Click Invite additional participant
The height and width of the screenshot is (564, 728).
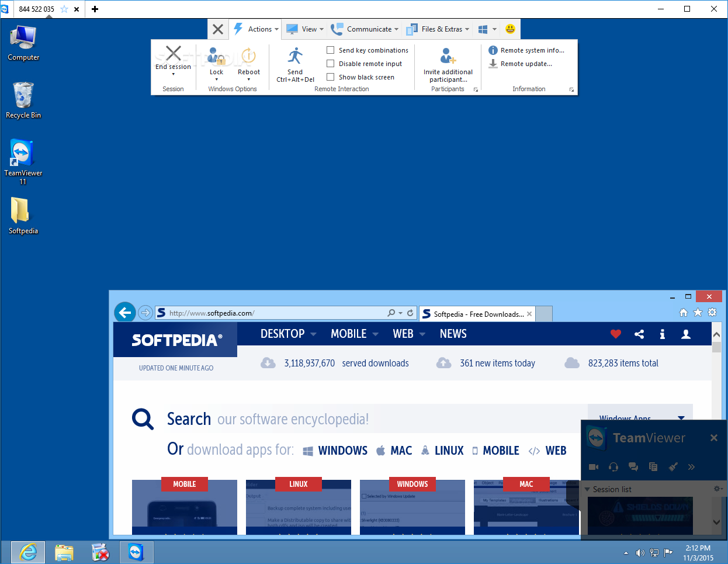(448, 65)
